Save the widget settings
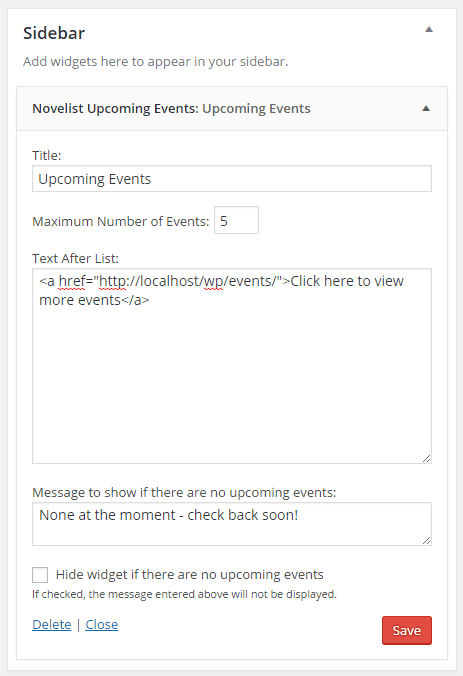 [407, 630]
